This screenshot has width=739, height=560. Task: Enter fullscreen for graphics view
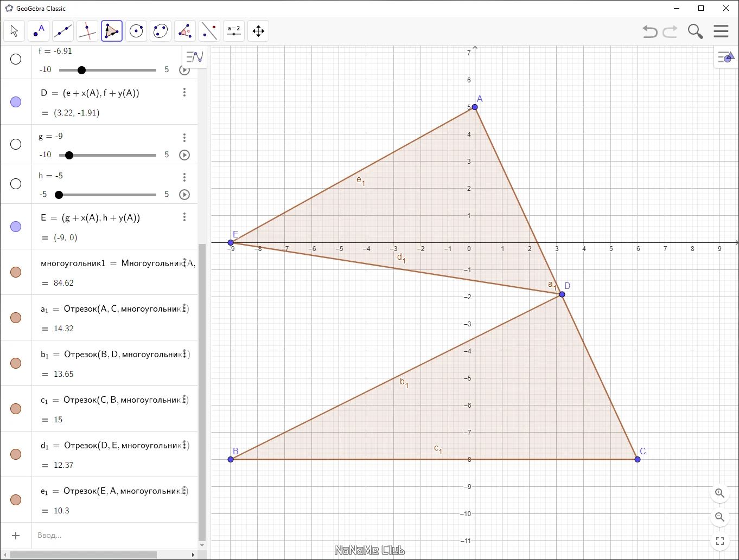[x=720, y=541]
